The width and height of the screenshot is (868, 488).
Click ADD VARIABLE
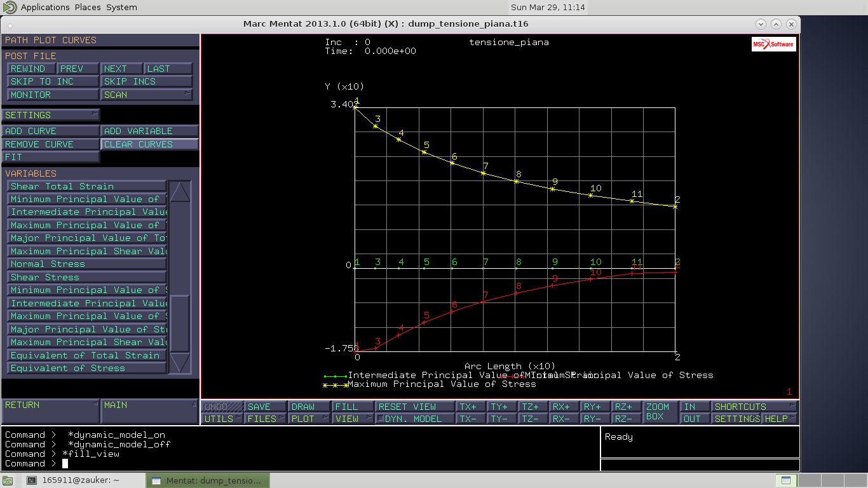[149, 131]
